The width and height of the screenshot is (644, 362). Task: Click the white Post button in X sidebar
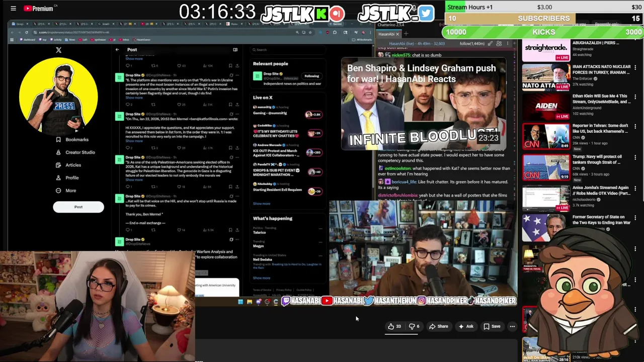click(x=78, y=207)
